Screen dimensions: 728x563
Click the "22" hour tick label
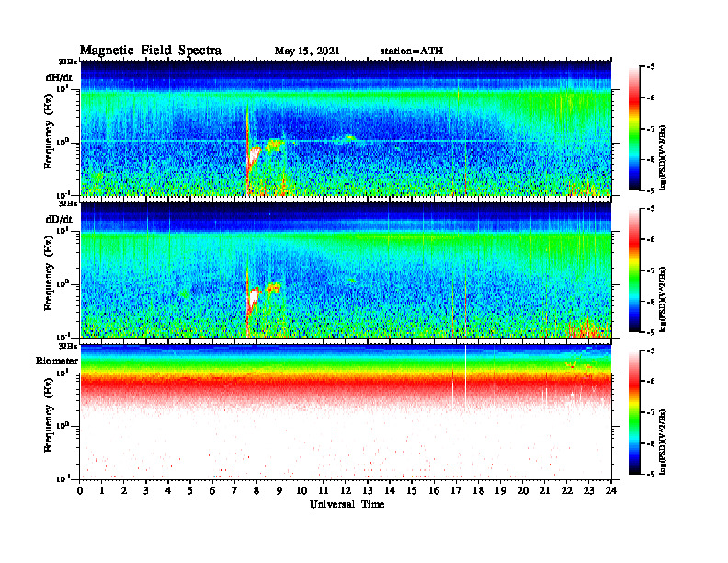566,490
